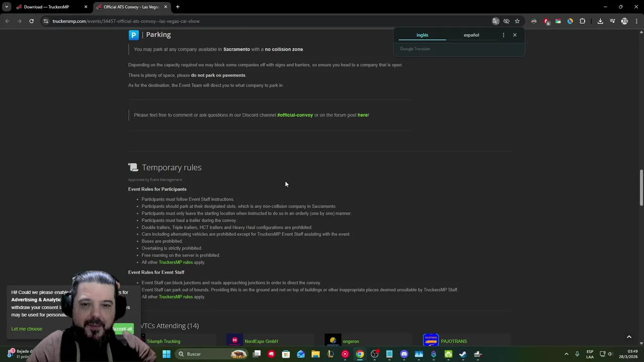Switch to Google Chrome in taskbar
Viewport: 644px width, 362px height.
360,354
